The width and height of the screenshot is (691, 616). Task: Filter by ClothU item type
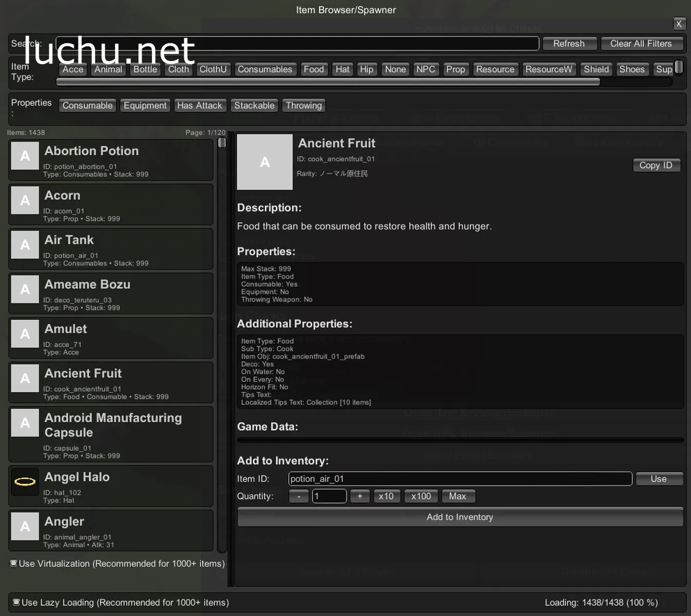(x=213, y=69)
